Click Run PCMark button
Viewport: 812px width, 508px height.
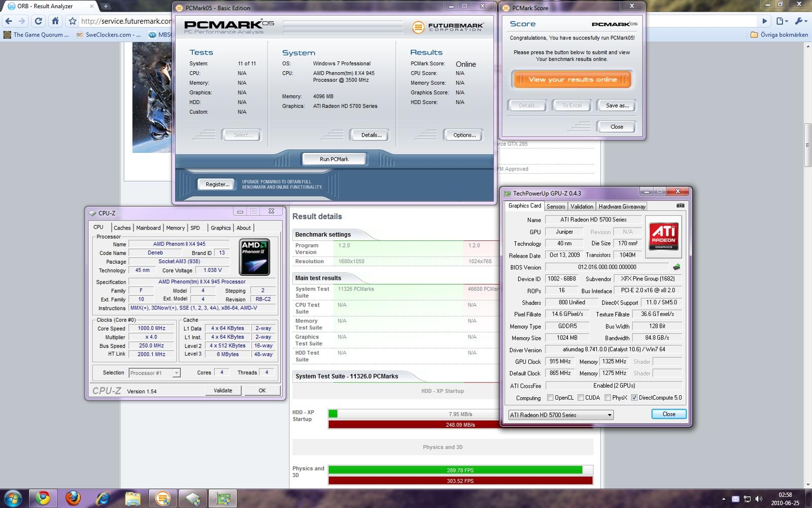(x=334, y=159)
